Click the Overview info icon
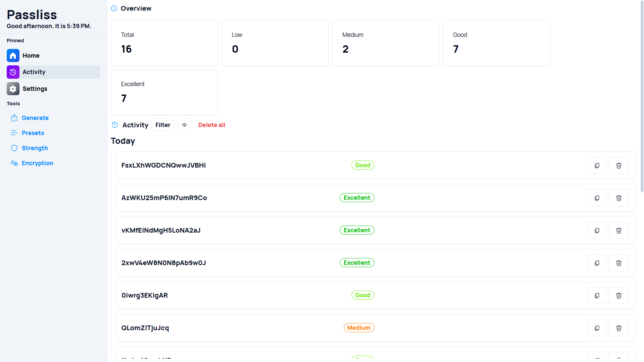Image resolution: width=644 pixels, height=362 pixels. coord(114,8)
